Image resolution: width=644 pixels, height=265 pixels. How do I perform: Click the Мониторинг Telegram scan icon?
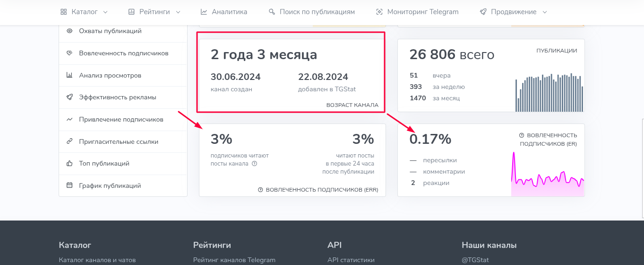(x=379, y=12)
